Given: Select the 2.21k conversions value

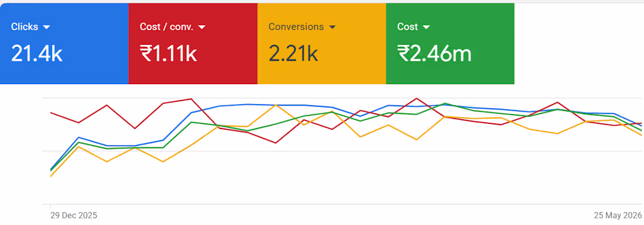Looking at the screenshot, I should [x=293, y=54].
